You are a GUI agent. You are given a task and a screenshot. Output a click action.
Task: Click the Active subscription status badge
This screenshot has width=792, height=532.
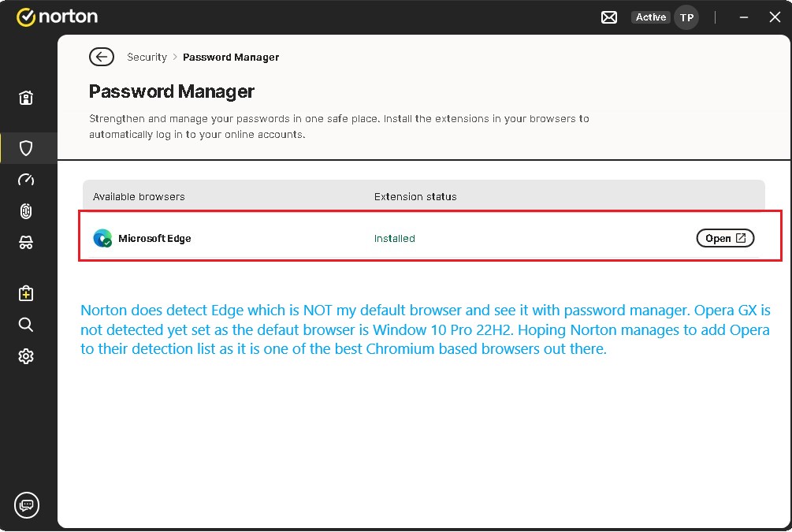tap(651, 17)
